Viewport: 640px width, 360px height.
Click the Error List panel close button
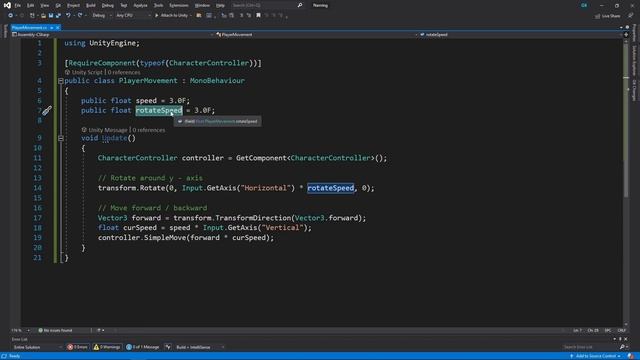point(626,339)
